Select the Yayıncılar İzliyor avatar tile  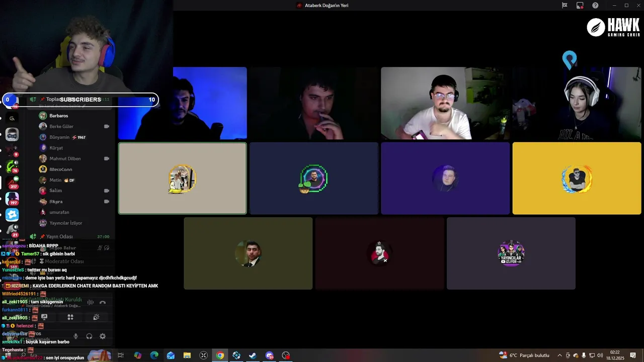(x=511, y=253)
